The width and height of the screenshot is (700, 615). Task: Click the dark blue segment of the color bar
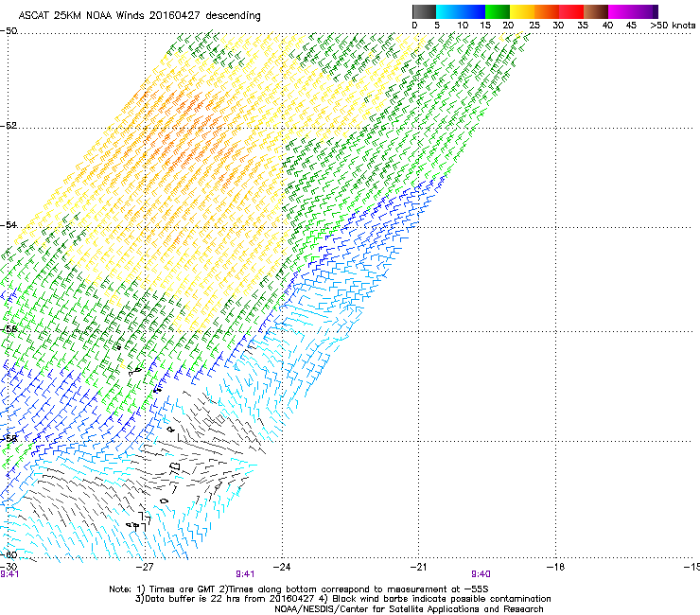coord(473,11)
